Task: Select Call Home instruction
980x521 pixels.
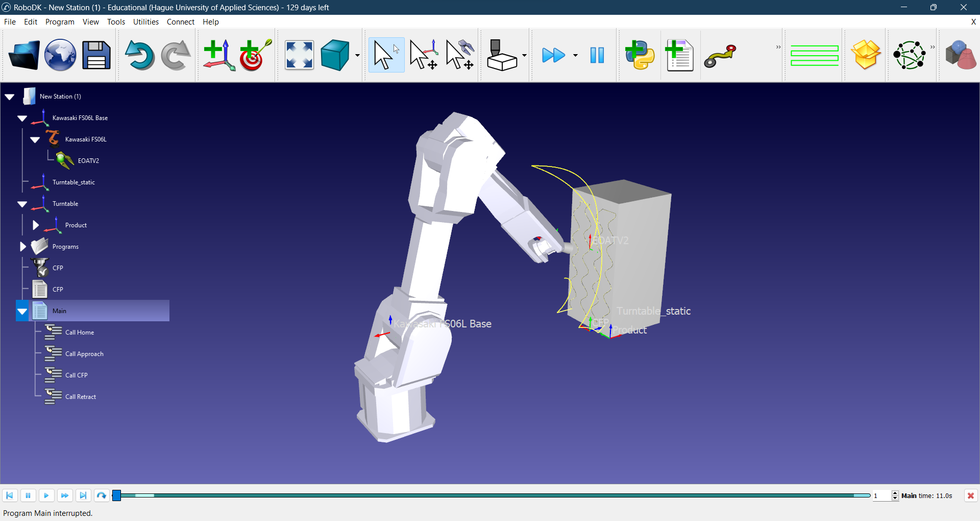Action: [x=80, y=333]
